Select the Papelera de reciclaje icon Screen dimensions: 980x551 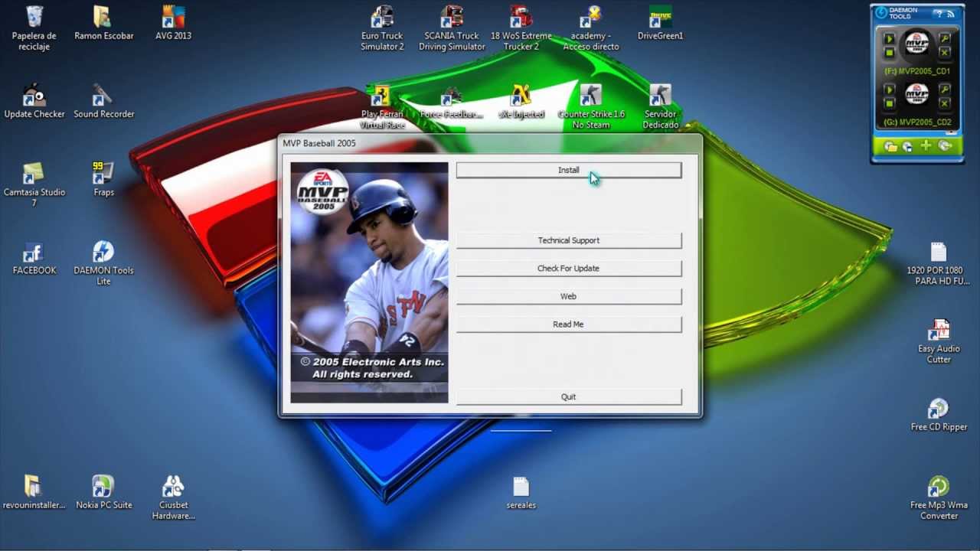[x=34, y=28]
